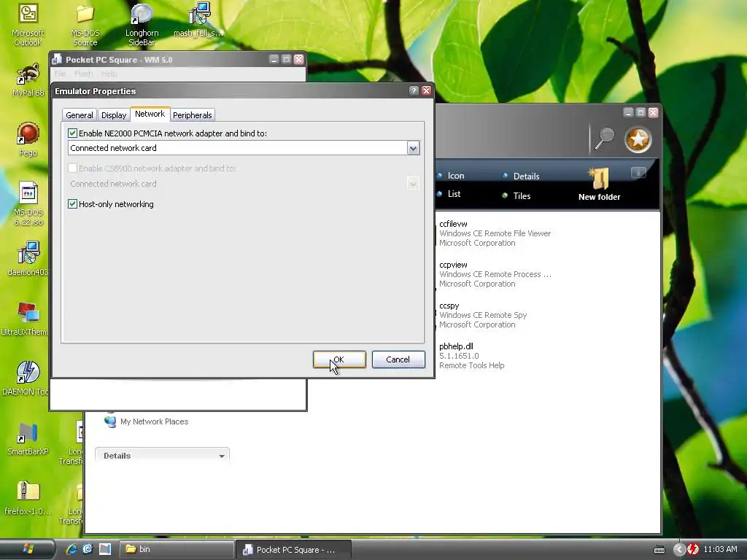Image resolution: width=747 pixels, height=560 pixels.
Task: Expand hidden tray icons arrow
Action: tap(679, 549)
